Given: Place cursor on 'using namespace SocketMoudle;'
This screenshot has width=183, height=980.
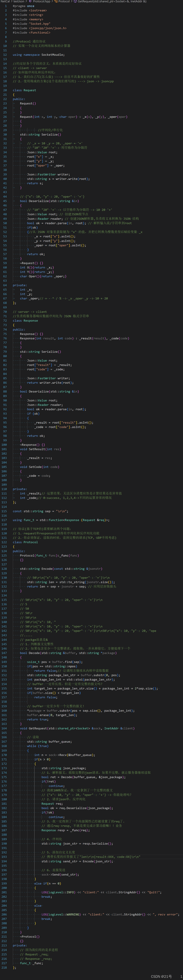Looking at the screenshot, I should click(x=39, y=55).
